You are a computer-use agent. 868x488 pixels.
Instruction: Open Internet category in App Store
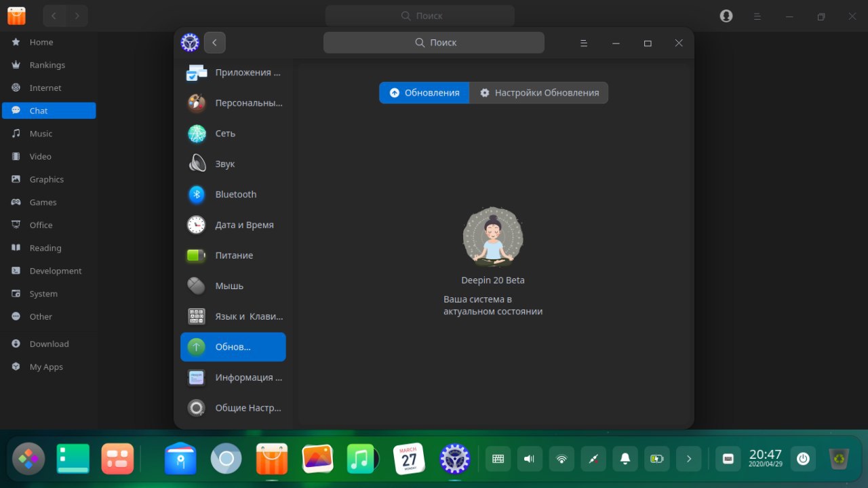[x=49, y=88]
